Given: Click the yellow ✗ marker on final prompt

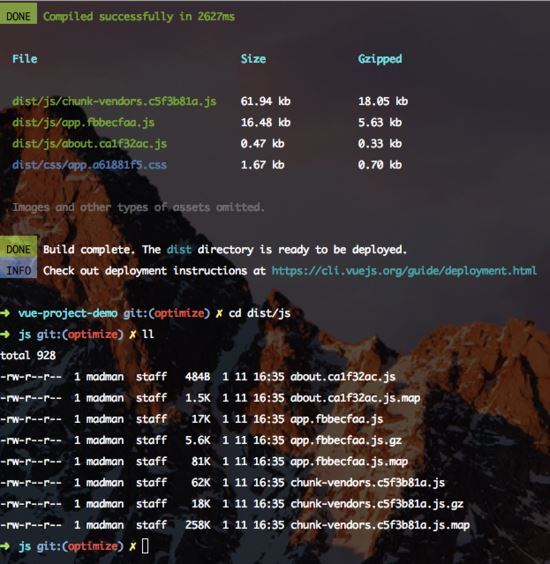Looking at the screenshot, I should pos(133,546).
